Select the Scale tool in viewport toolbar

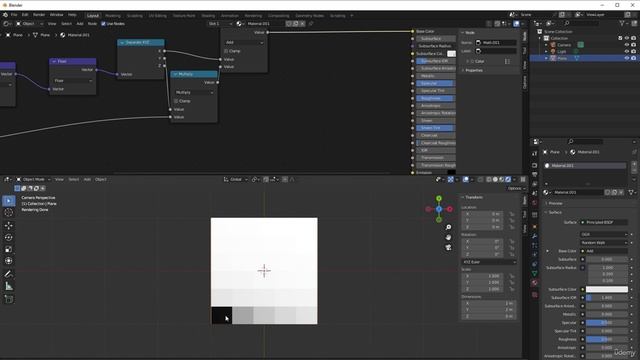click(9, 249)
